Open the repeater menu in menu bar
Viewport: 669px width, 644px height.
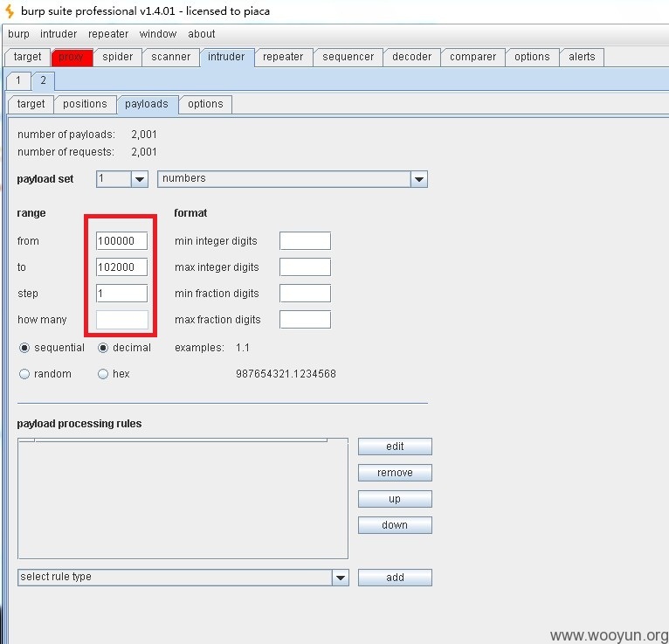click(108, 34)
